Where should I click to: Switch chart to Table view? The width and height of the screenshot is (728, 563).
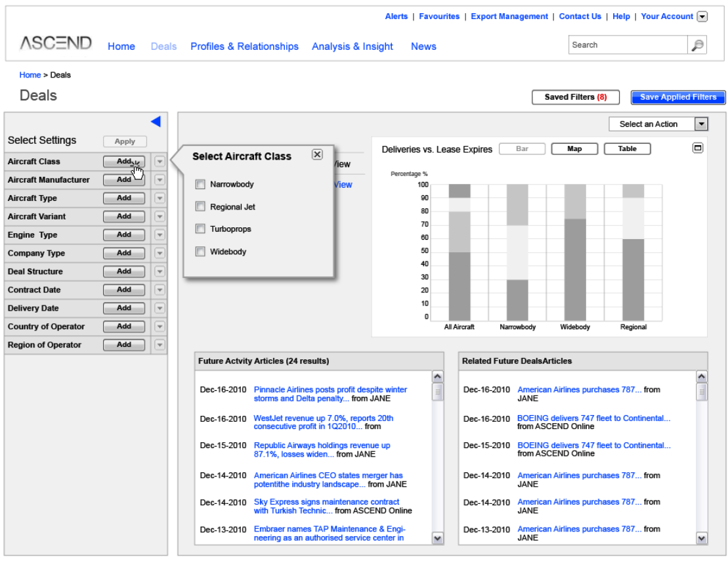coord(628,148)
